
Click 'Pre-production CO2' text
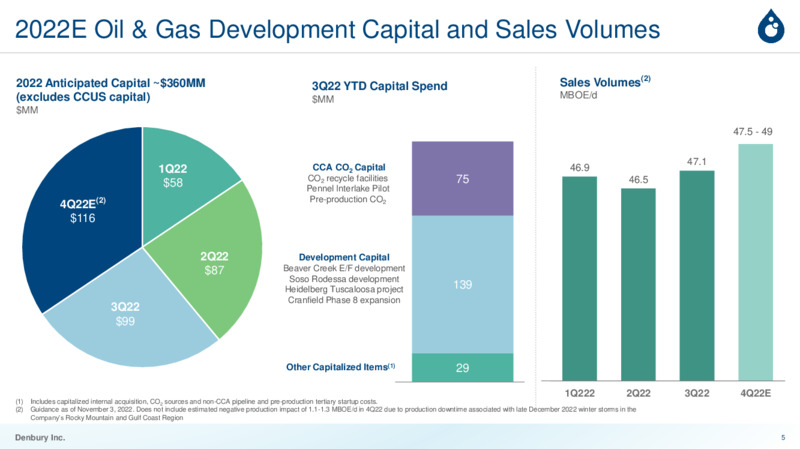(x=348, y=199)
